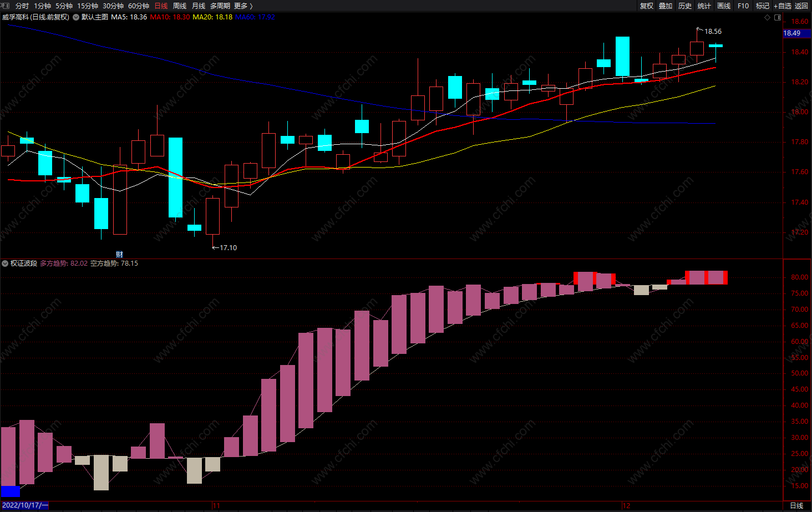Select the 60分钟 period tab
The height and width of the screenshot is (512, 812).
click(x=139, y=6)
